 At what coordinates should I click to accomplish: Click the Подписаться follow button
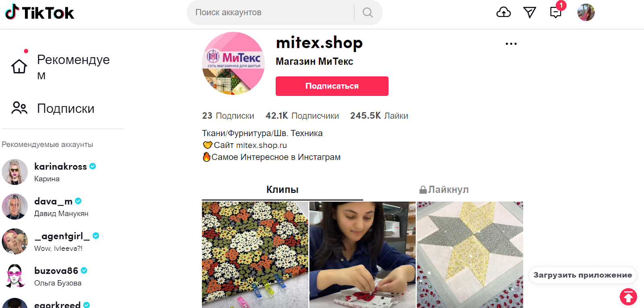pos(332,86)
